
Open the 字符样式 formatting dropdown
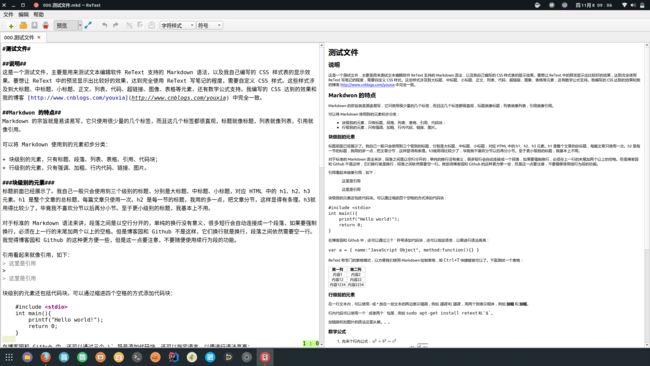tap(177, 26)
